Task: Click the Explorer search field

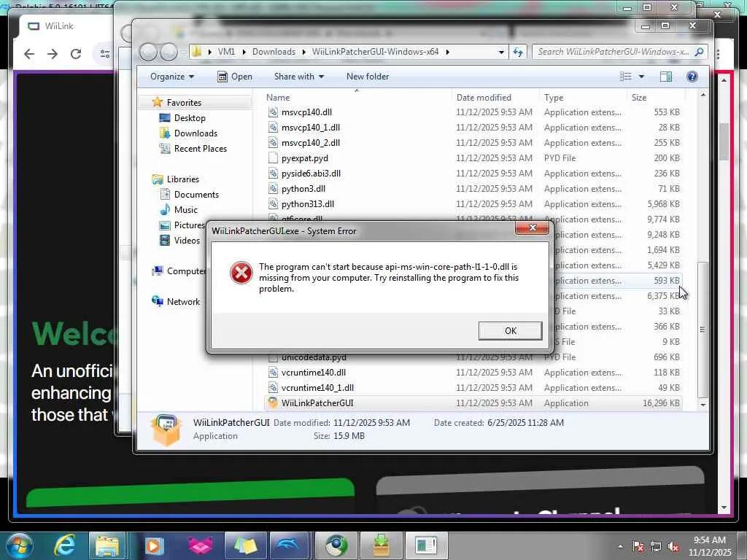Action: (x=619, y=52)
